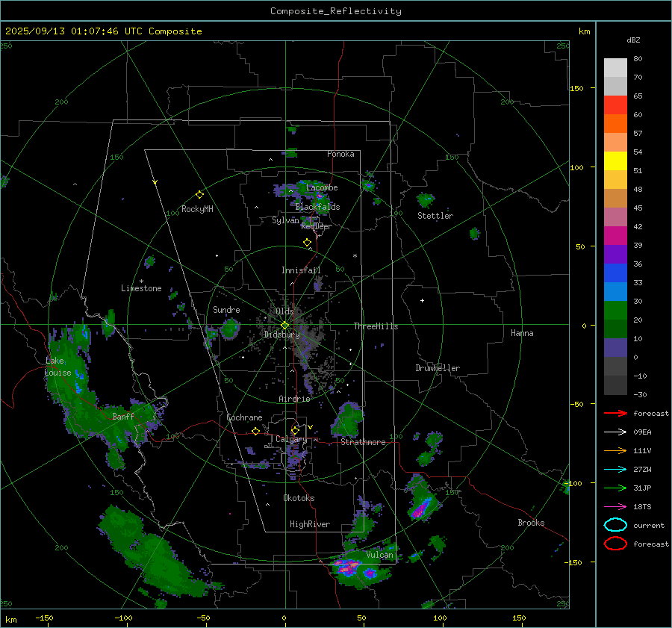Click the 18TS legend label

pyautogui.click(x=642, y=507)
